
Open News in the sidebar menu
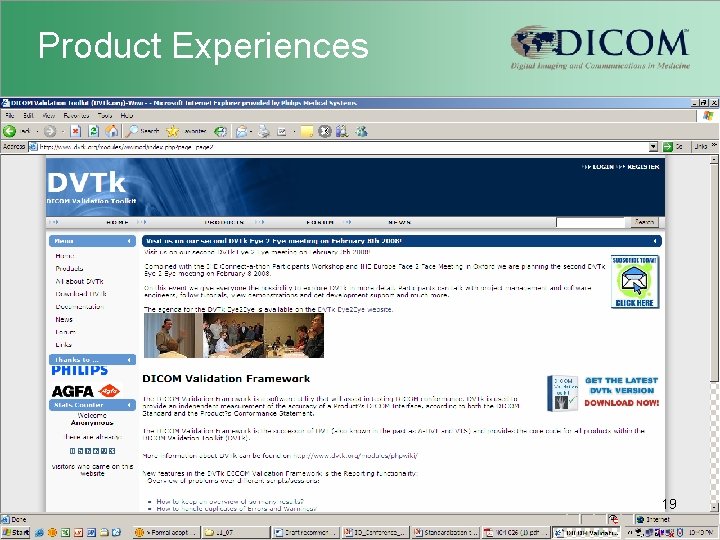coord(64,319)
